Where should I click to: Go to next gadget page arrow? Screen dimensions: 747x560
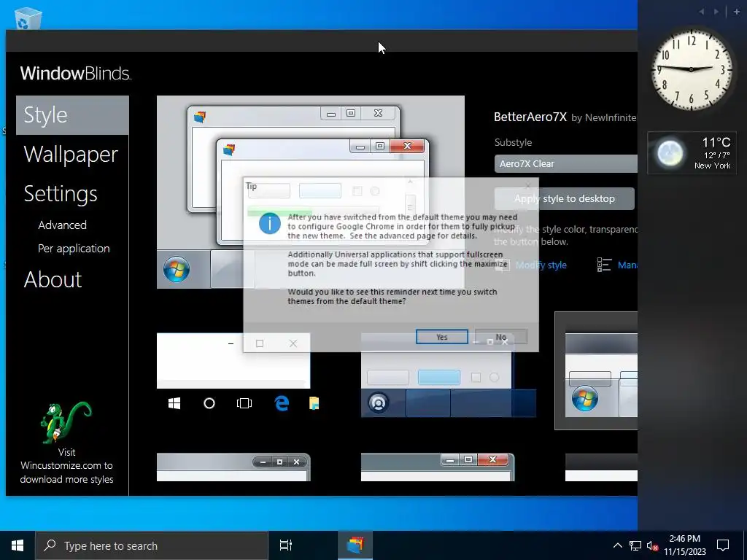[x=716, y=12]
